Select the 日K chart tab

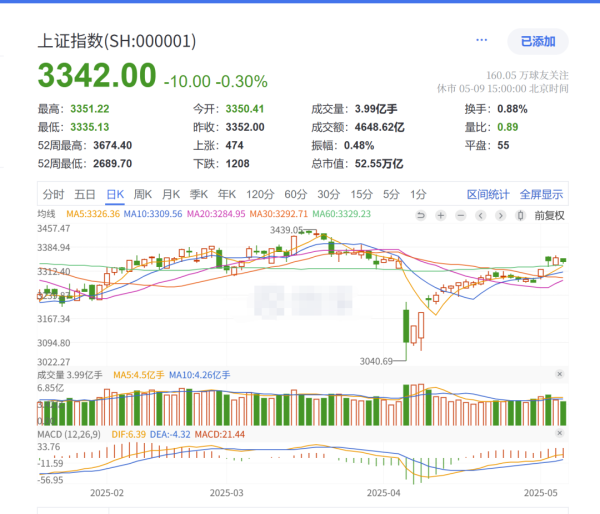pos(115,194)
